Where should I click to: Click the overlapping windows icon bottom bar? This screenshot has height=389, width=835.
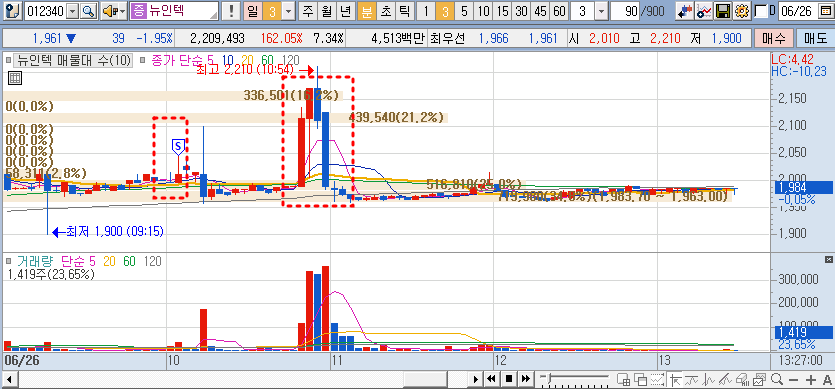pos(640,379)
